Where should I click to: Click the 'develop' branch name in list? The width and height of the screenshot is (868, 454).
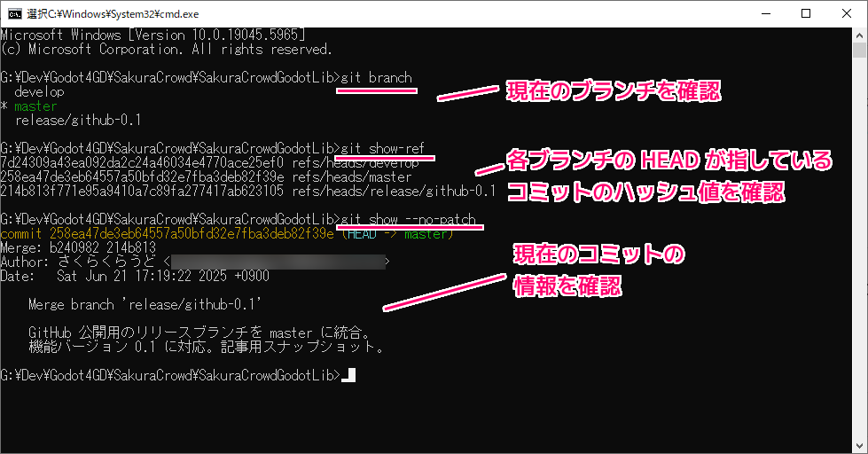tap(40, 91)
